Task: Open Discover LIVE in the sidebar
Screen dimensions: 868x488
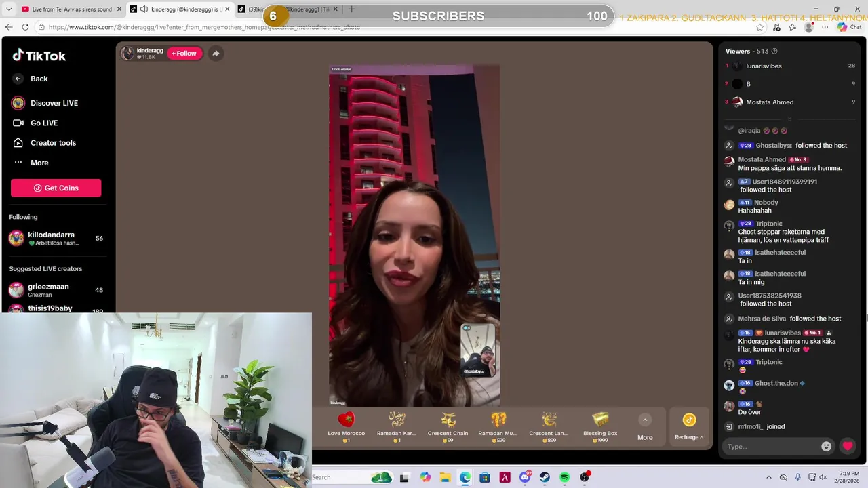Action: (45, 103)
